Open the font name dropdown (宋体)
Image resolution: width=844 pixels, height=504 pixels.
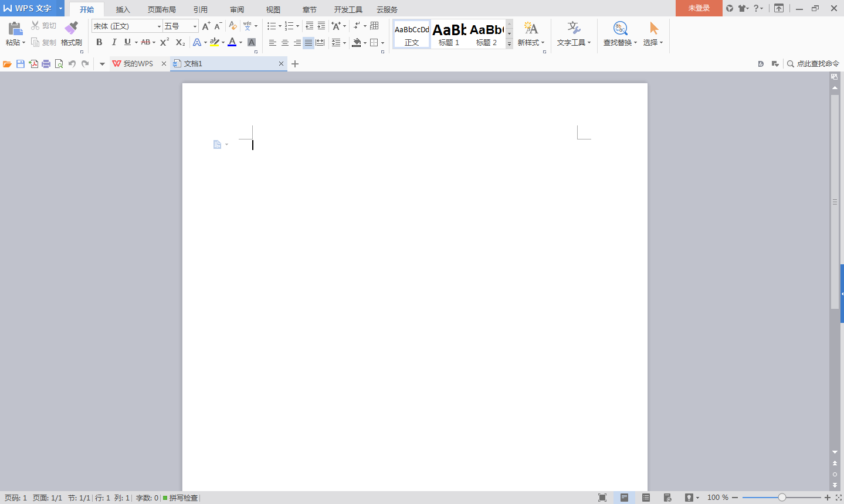point(159,26)
